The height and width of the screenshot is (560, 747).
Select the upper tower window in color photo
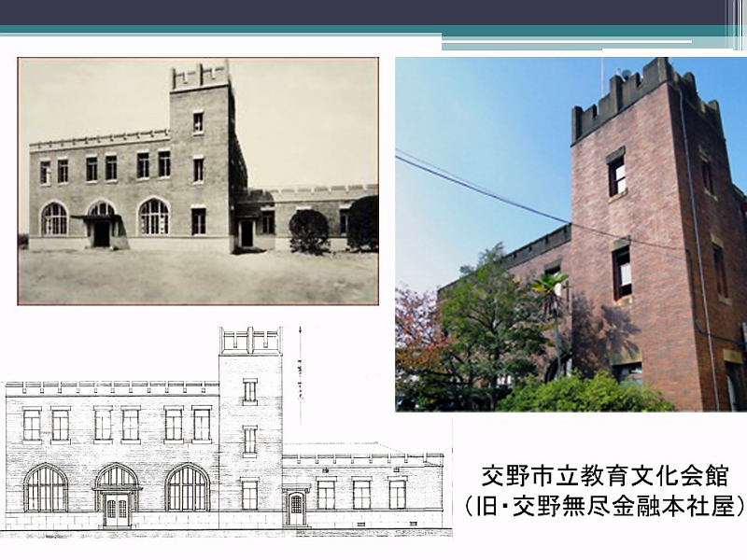coord(616,174)
